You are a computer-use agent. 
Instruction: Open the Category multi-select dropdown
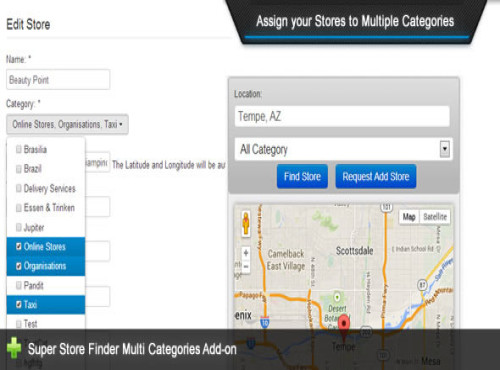[x=67, y=125]
